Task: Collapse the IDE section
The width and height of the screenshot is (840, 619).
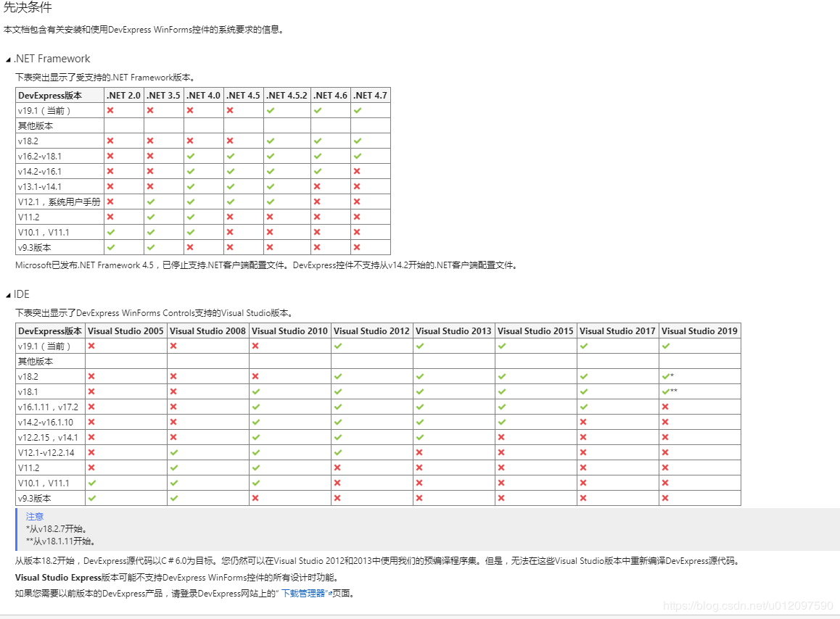Action: (8, 296)
